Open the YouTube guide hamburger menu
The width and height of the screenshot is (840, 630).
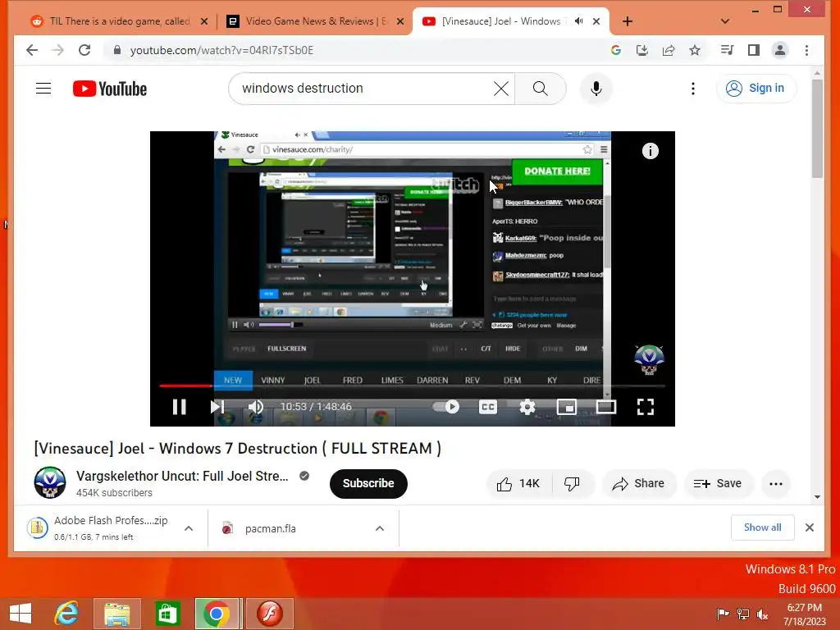point(43,89)
